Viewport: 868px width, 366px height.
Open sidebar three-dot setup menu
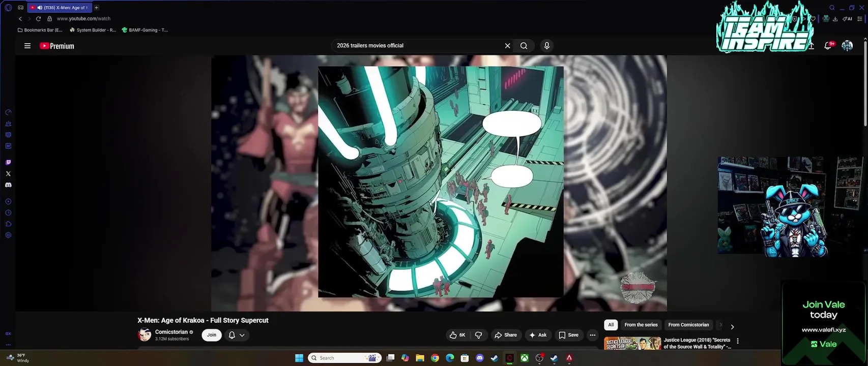point(8,345)
